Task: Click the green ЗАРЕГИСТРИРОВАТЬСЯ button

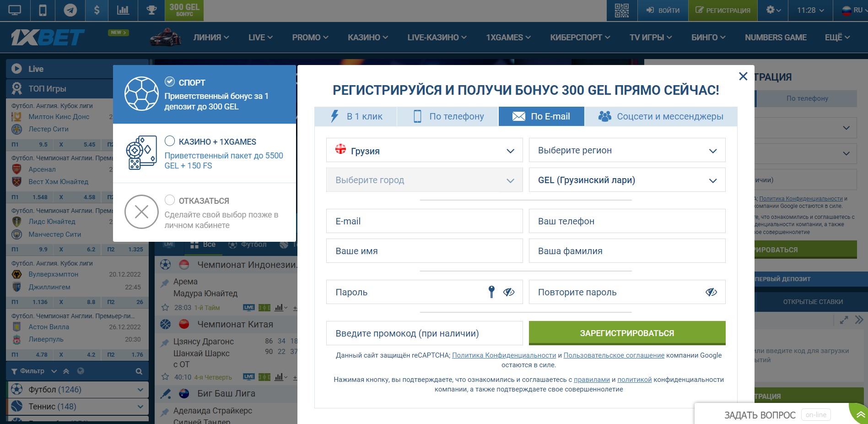Action: 627,333
